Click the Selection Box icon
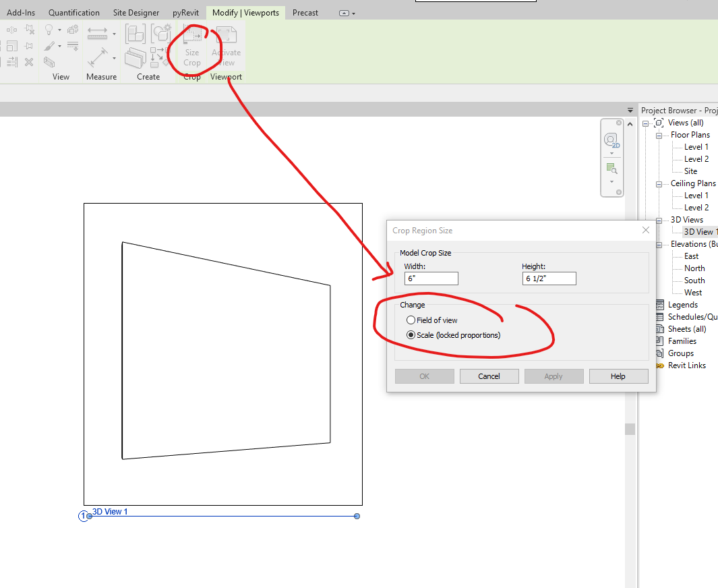718x588 pixels. click(49, 61)
